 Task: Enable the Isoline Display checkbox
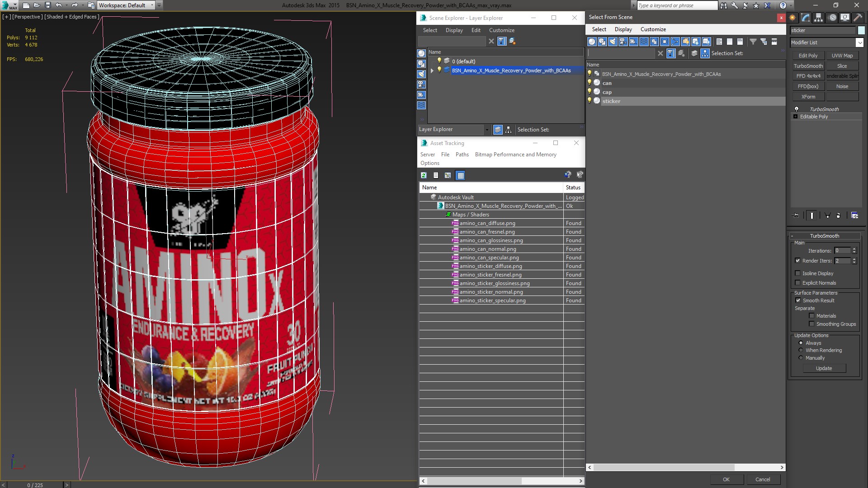tap(798, 273)
